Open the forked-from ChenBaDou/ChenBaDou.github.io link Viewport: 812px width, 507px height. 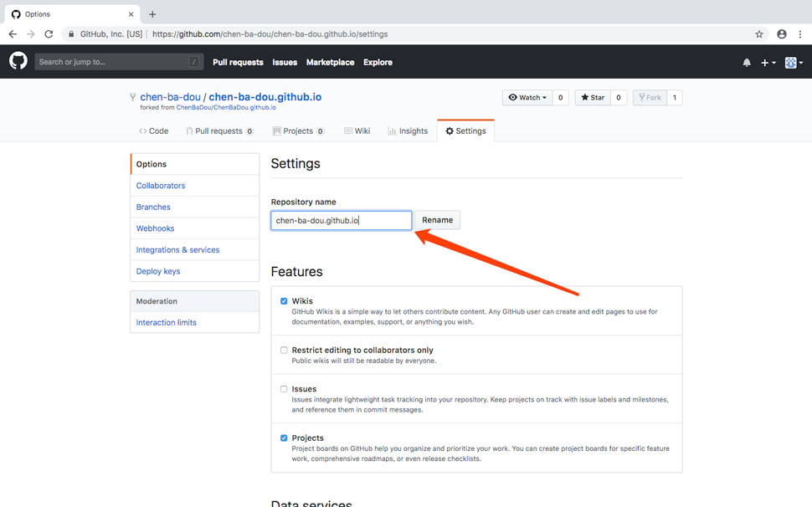(226, 108)
